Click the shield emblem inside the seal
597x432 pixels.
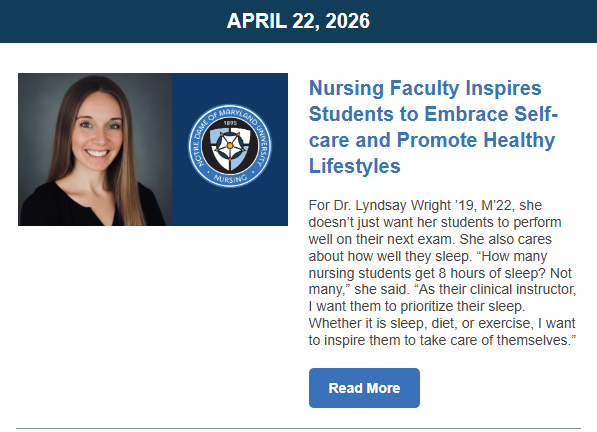[230, 148]
